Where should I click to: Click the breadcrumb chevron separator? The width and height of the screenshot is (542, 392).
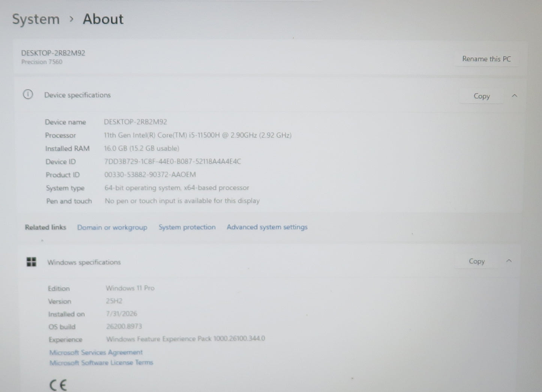[x=71, y=19]
